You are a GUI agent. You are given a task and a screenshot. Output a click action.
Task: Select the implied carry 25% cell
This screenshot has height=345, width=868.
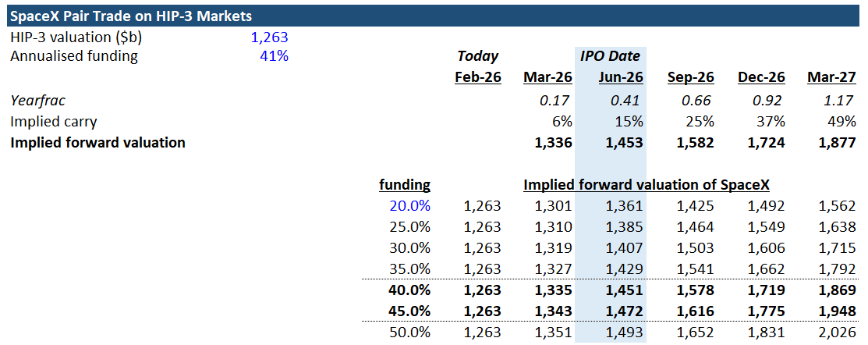(x=700, y=121)
